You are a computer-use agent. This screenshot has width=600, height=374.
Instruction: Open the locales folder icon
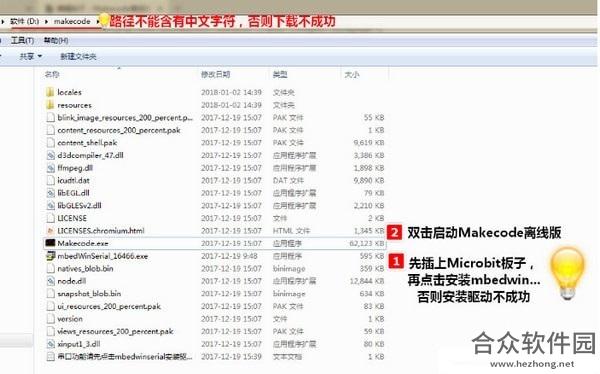(x=50, y=92)
